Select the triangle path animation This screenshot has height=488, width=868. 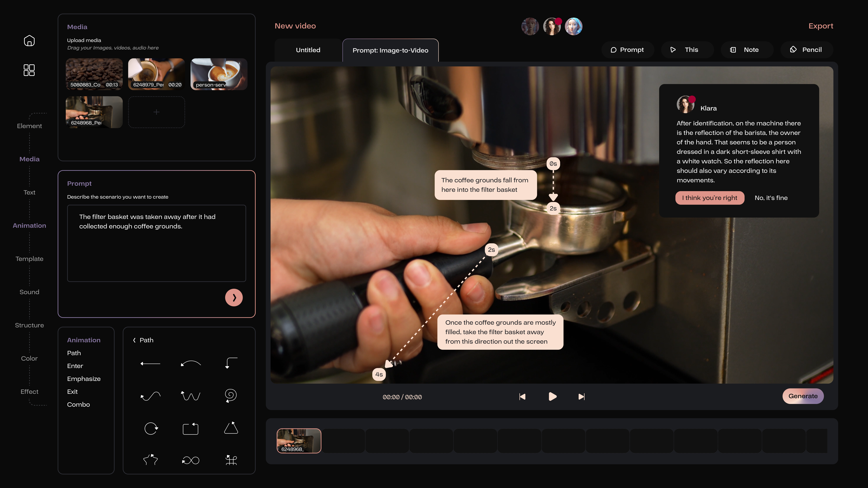pos(231,428)
